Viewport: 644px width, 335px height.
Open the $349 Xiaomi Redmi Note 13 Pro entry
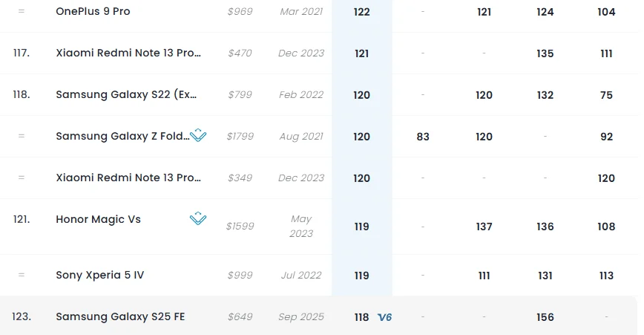tap(128, 178)
